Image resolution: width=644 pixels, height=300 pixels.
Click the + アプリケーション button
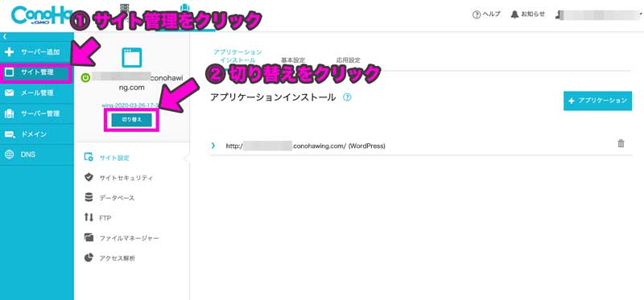pyautogui.click(x=597, y=101)
